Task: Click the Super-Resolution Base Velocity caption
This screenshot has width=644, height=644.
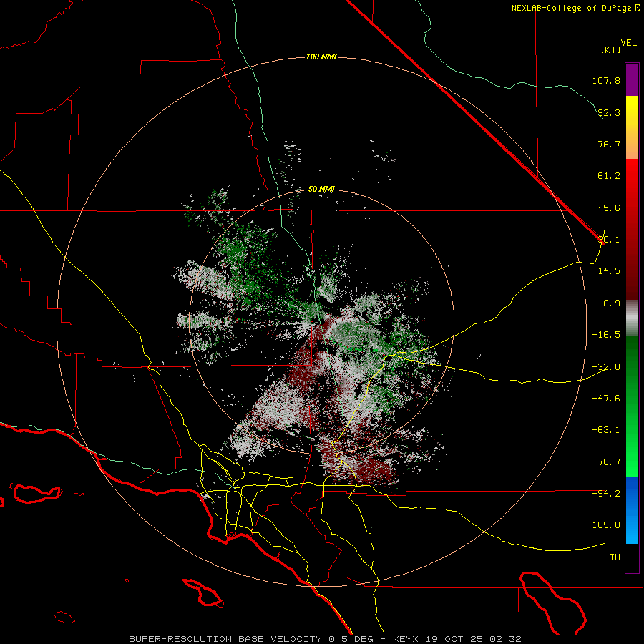Action: pos(326,639)
